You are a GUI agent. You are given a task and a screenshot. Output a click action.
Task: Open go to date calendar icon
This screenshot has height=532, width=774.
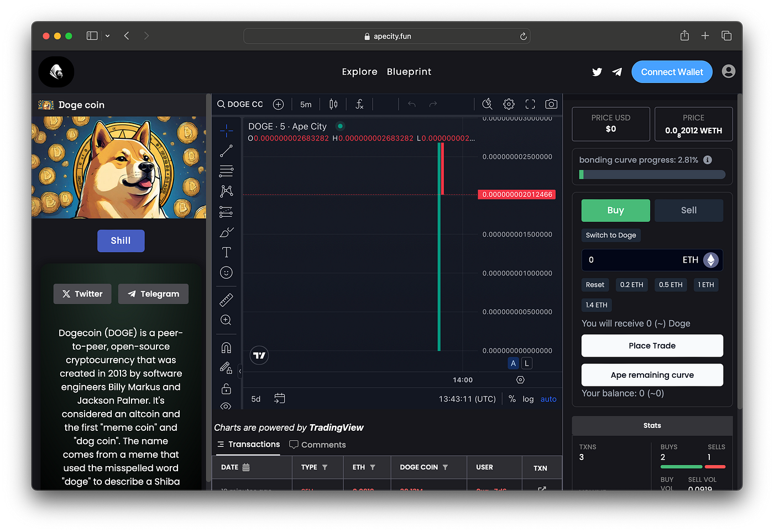coord(280,399)
